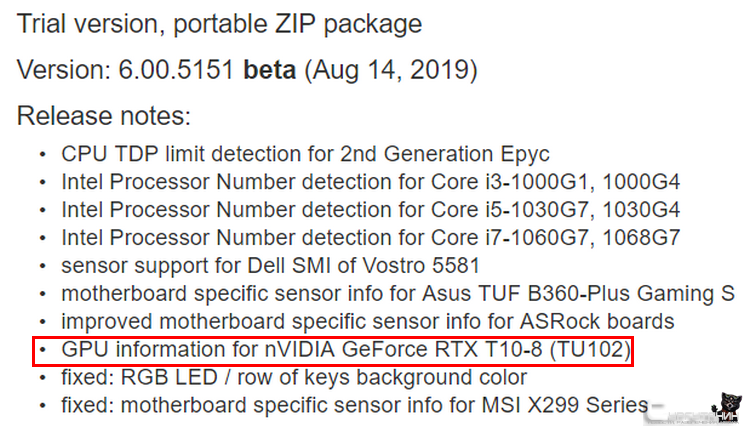Click the '1068G7' processor number

641,238
